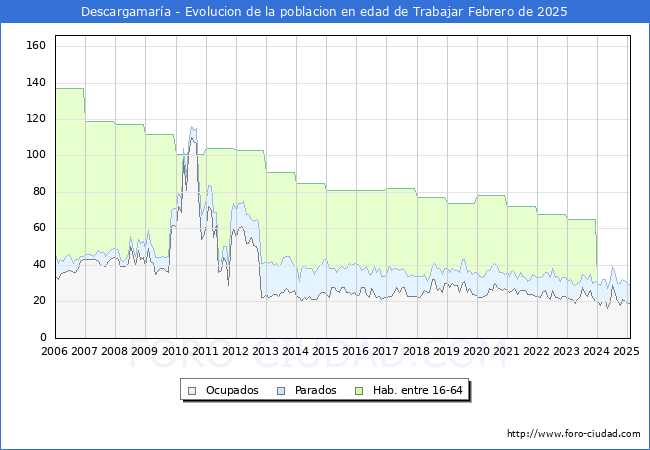Viewport: 650px width, 450px height.
Task: Click the 160 y-axis value
Action: 36,45
